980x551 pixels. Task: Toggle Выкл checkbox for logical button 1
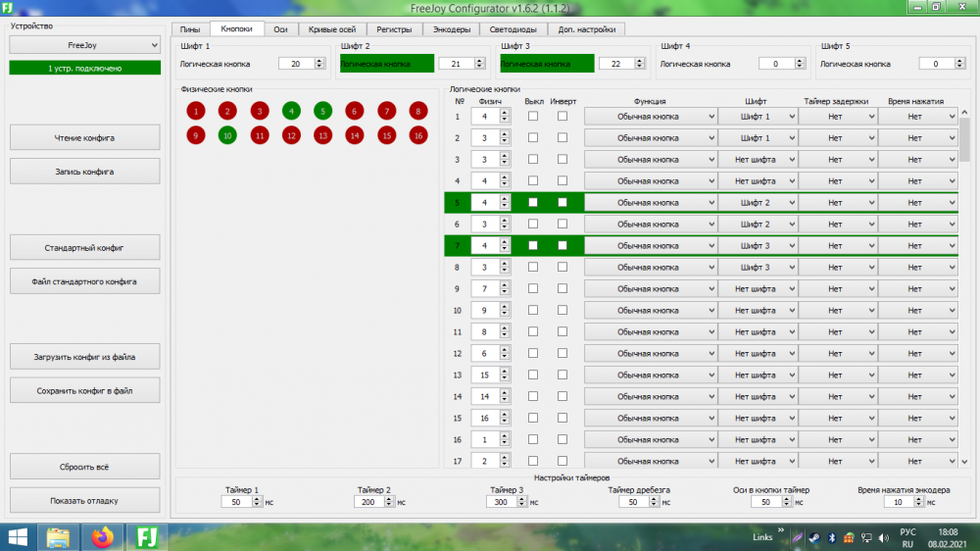click(533, 117)
